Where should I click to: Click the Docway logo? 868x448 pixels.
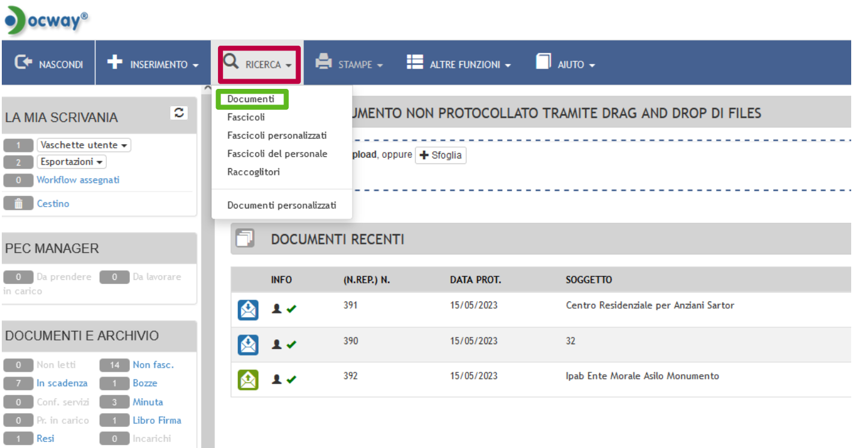47,20
